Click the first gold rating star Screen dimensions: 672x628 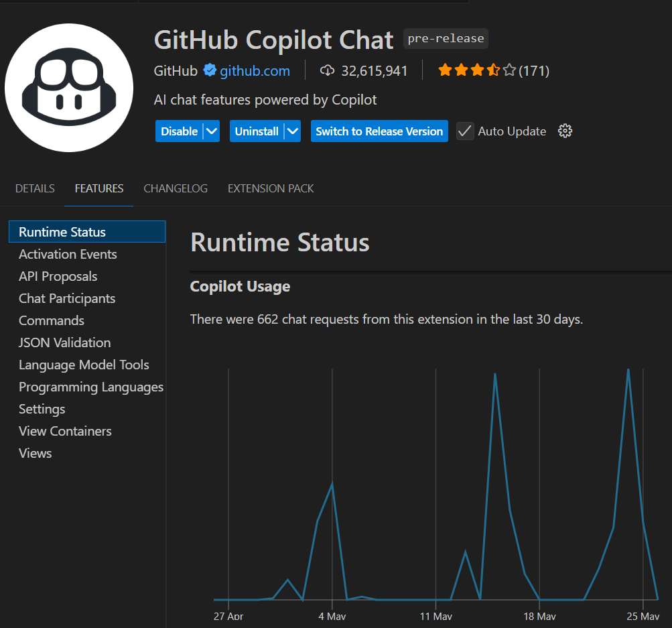445,69
